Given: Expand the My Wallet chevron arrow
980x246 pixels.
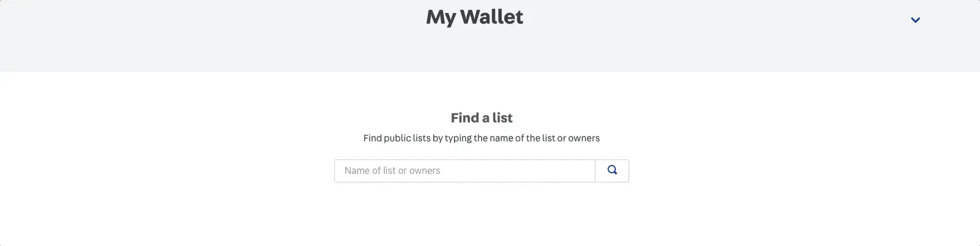Looking at the screenshot, I should click(x=915, y=20).
